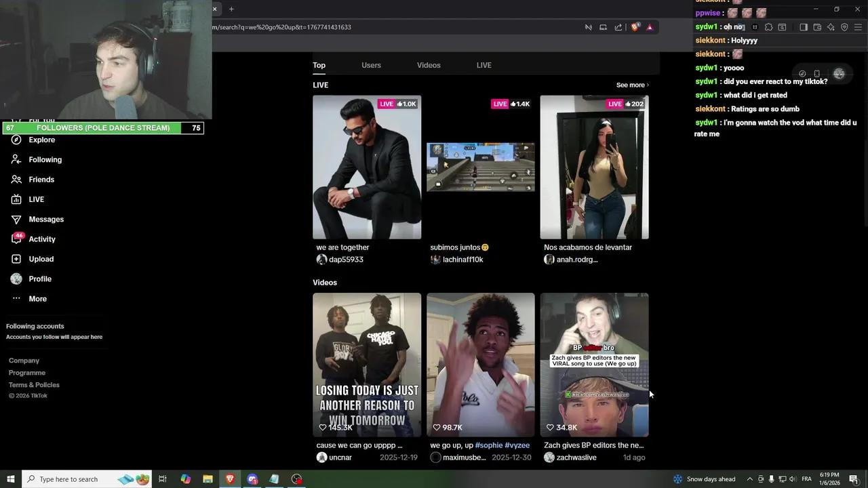Click the Brave Shields lion icon

635,27
